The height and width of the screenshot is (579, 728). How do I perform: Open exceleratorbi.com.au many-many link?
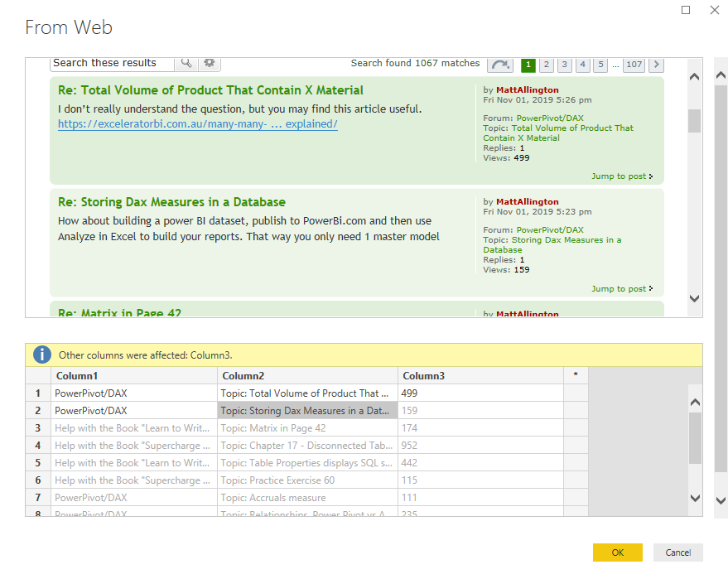click(x=198, y=124)
